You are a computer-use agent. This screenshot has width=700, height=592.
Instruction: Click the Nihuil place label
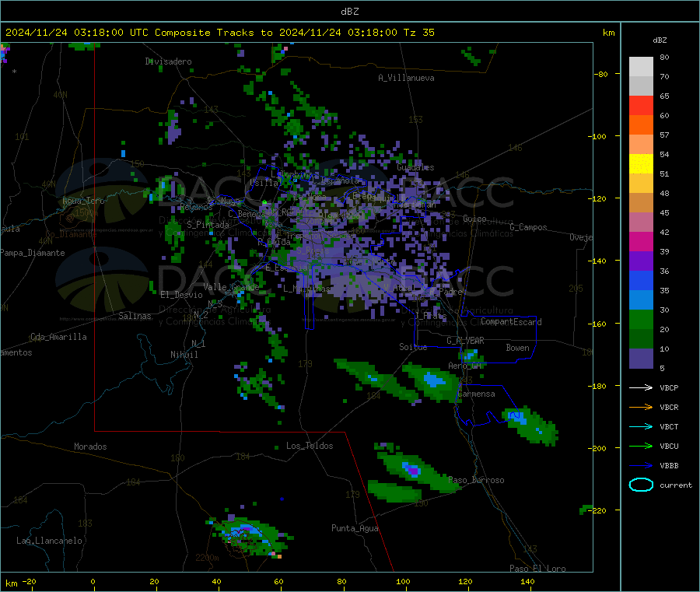pyautogui.click(x=184, y=355)
